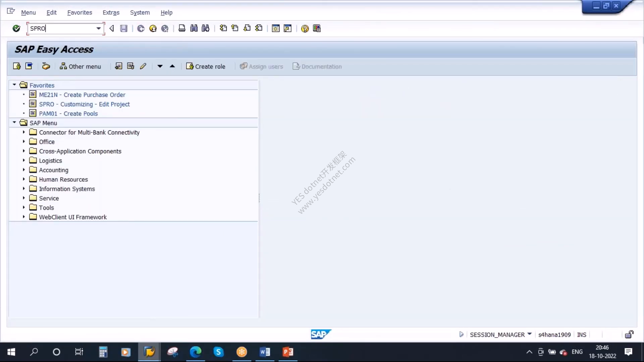Click the Change Favorites pencil icon
Image resolution: width=644 pixels, height=362 pixels.
pyautogui.click(x=143, y=66)
